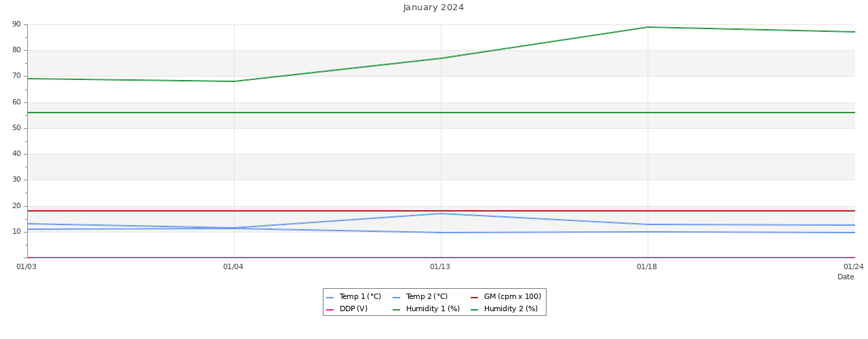
Task: Click the 90 value on the y-axis
Action: pyautogui.click(x=16, y=24)
